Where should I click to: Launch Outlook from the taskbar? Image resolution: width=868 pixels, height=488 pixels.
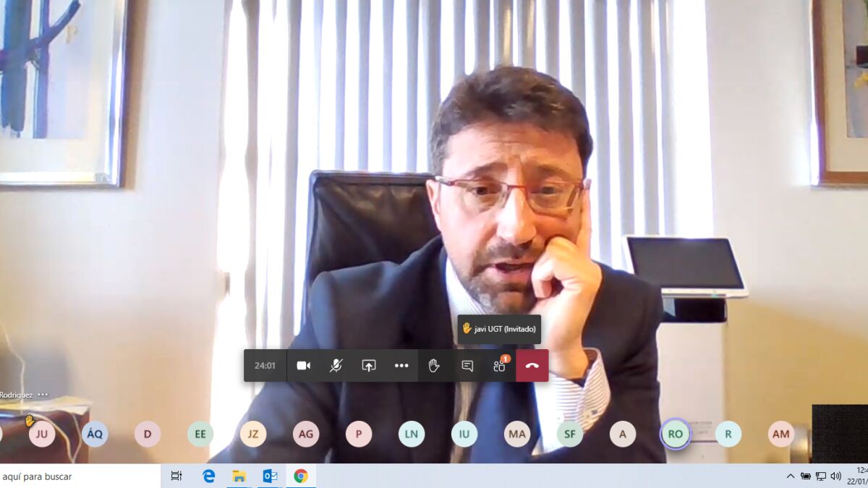(270, 476)
